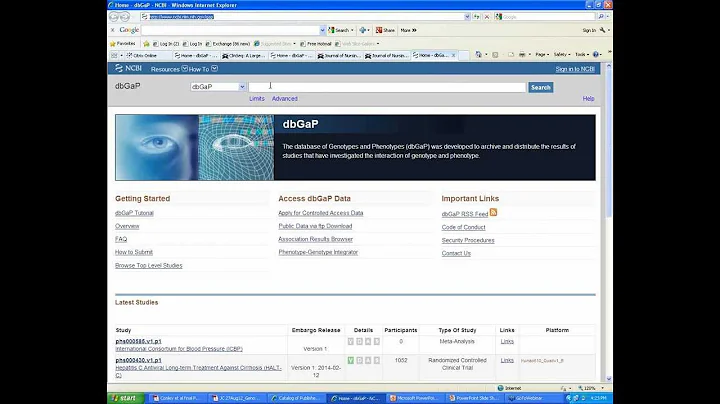Click the browser Forward arrow button
Screen dimensions: 720x404
point(124,17)
